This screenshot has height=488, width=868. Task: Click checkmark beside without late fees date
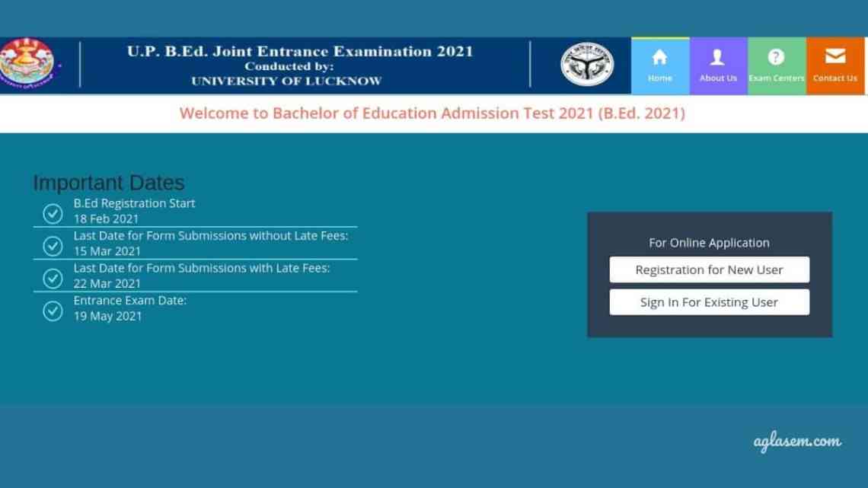pos(52,246)
